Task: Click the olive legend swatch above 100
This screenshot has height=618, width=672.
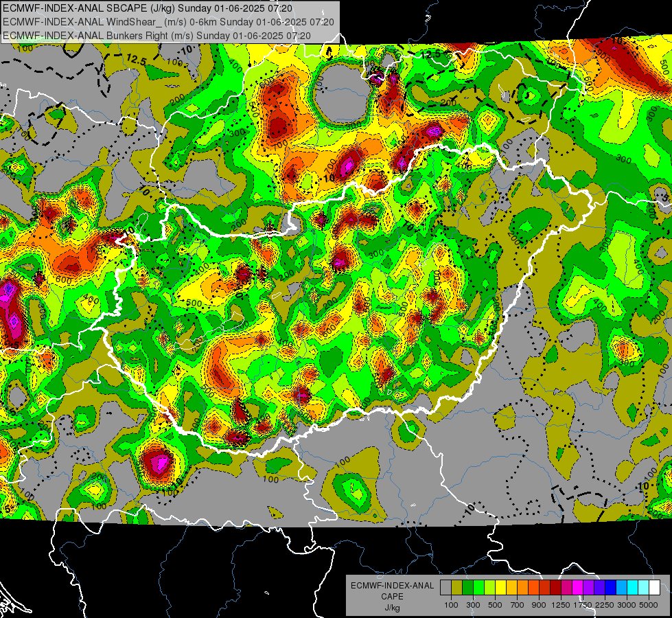Action: click(x=457, y=587)
